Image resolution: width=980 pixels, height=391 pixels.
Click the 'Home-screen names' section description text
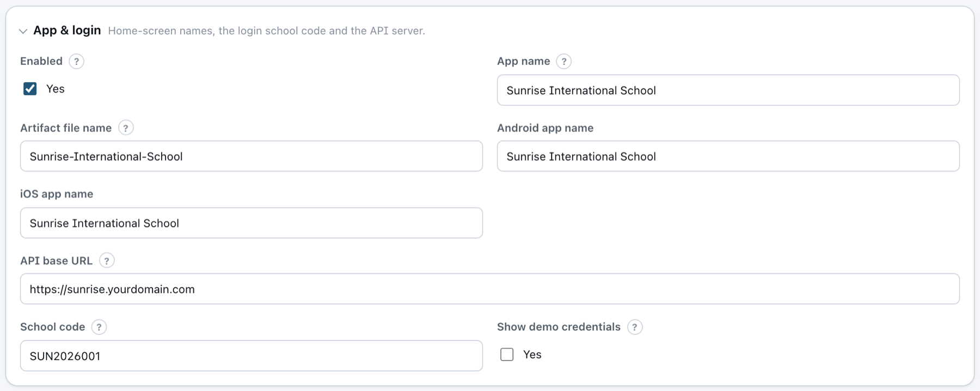tap(267, 31)
